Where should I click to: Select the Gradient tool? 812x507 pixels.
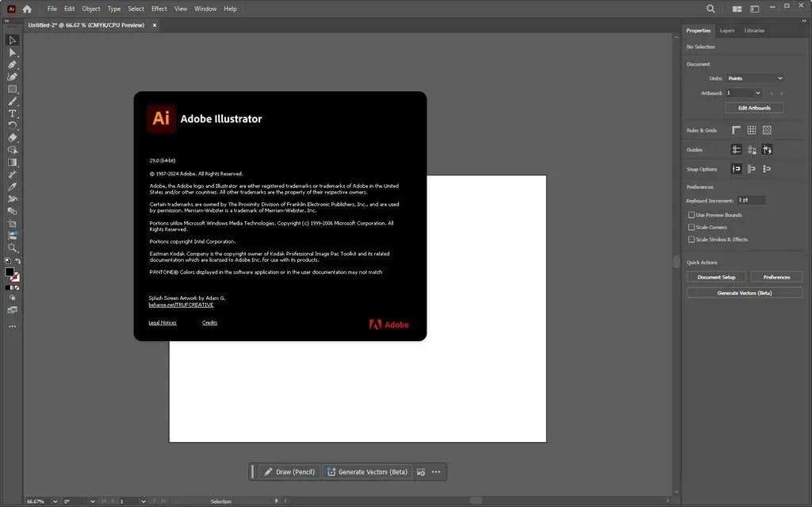point(13,163)
